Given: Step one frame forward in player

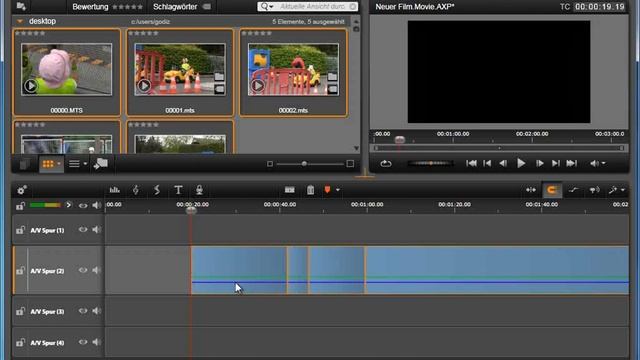Looking at the screenshot, I should 539,163.
